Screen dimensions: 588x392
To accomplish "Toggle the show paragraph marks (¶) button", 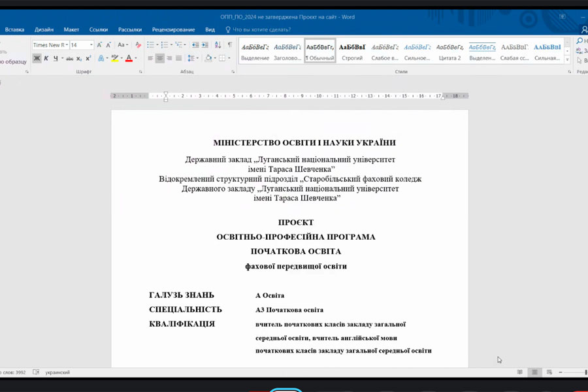I will tap(229, 45).
